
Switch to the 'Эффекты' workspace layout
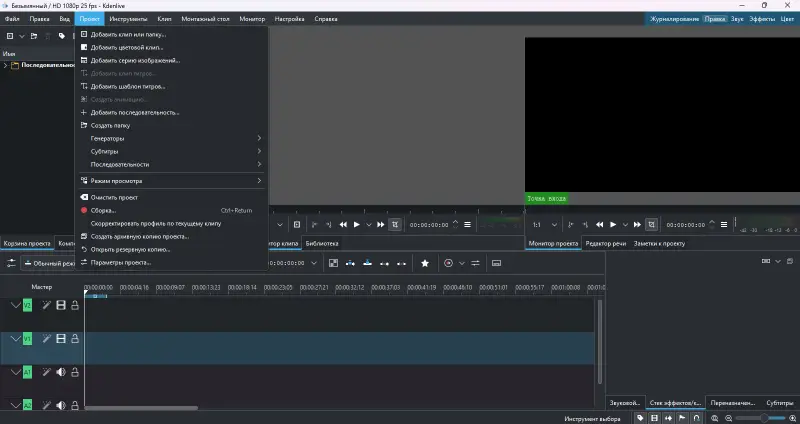762,19
